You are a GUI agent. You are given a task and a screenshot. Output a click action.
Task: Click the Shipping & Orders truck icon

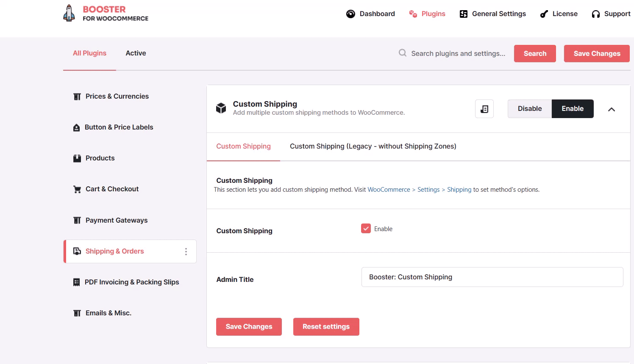(77, 251)
